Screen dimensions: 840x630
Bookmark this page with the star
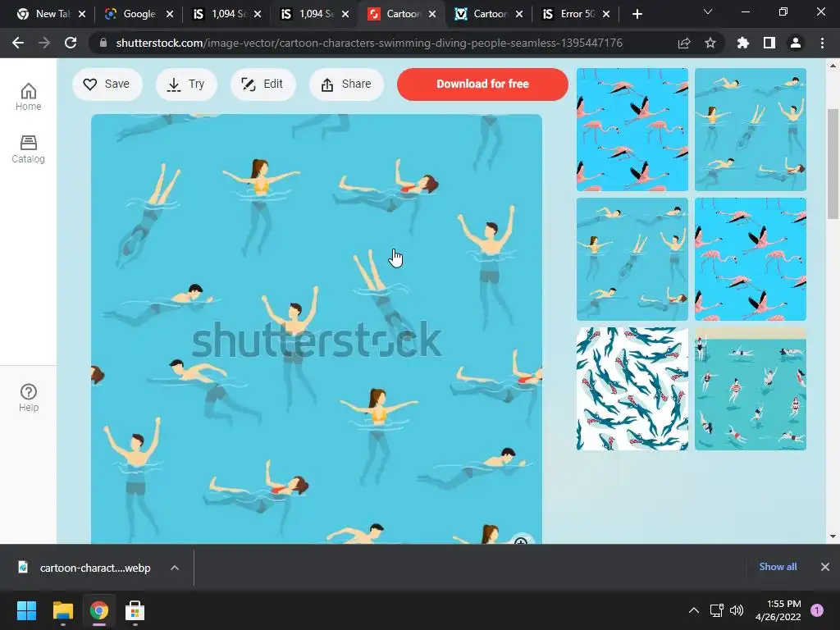pos(710,43)
